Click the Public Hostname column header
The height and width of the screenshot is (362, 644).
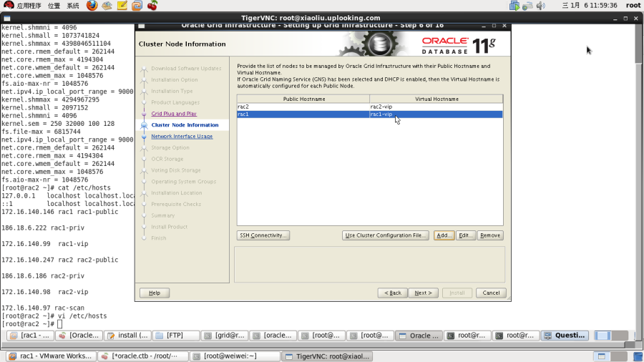pos(303,99)
